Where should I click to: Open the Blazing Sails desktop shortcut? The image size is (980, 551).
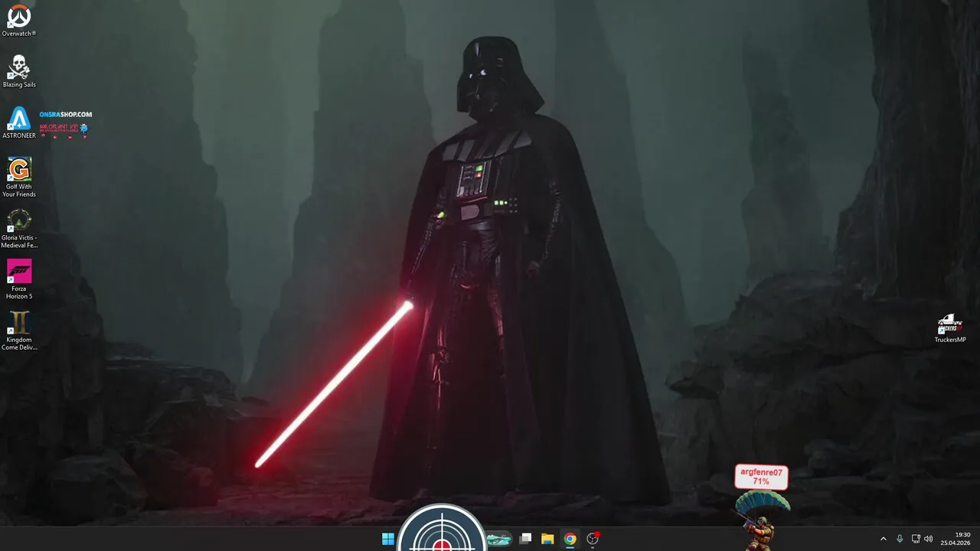coord(19,71)
